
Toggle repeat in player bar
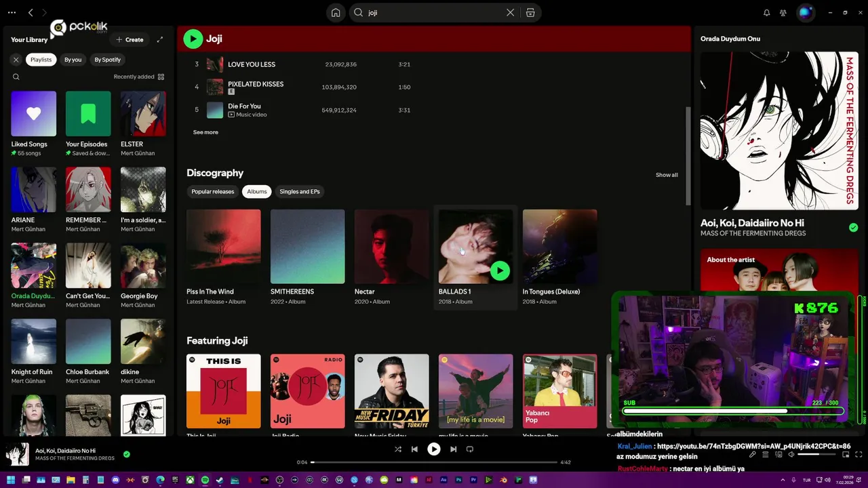pos(469,449)
